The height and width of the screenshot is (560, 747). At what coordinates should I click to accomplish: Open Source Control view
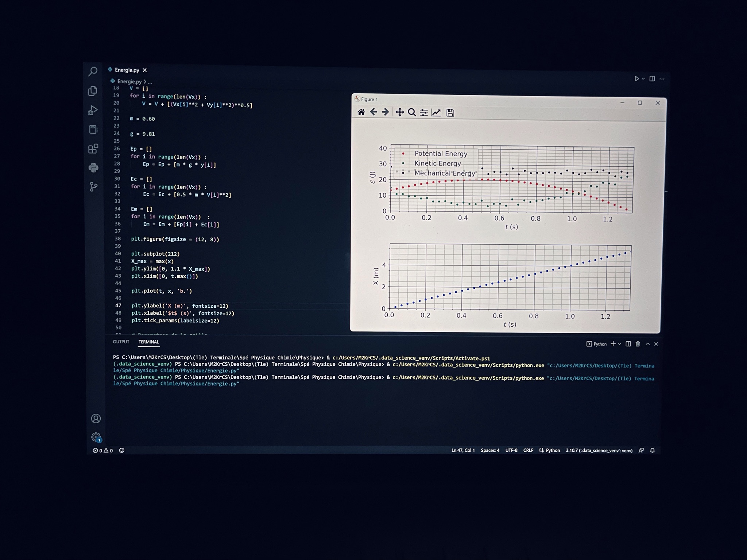point(93,187)
